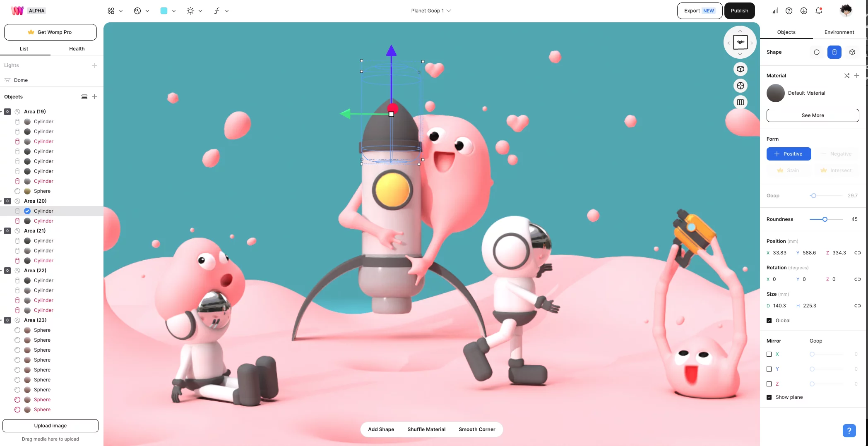Enable Mirror X checkbox

[769, 354]
